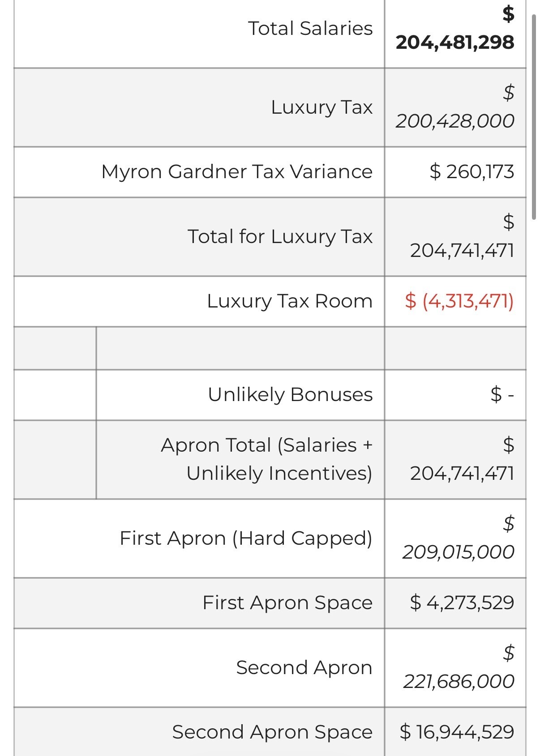Viewport: 540px width, 756px height.
Task: Click the Luxury Tax Room label
Action: (x=290, y=301)
